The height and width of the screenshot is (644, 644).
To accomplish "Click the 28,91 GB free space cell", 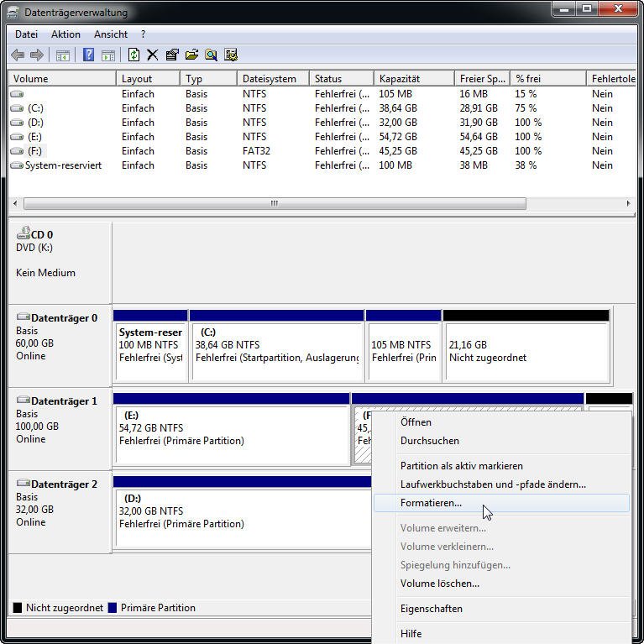I will (x=478, y=108).
